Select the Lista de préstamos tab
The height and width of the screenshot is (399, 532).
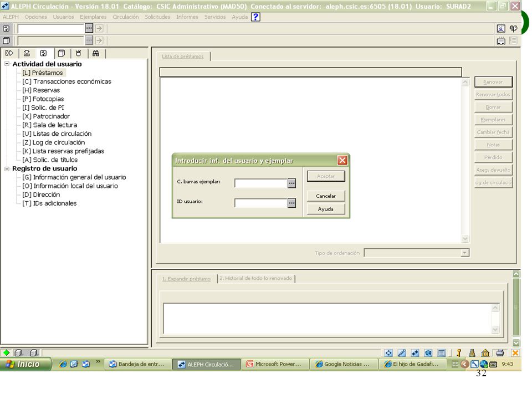click(183, 57)
